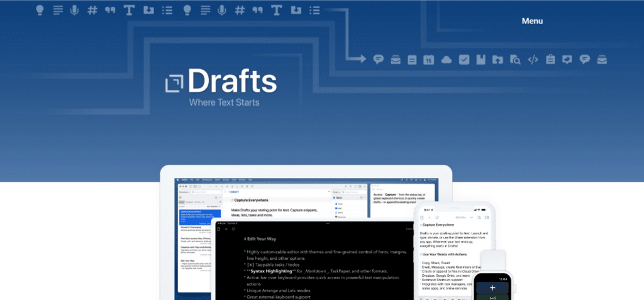
Task: Select highlighted 'Capture Everywhere' draft in Mac list
Action: coord(199,217)
